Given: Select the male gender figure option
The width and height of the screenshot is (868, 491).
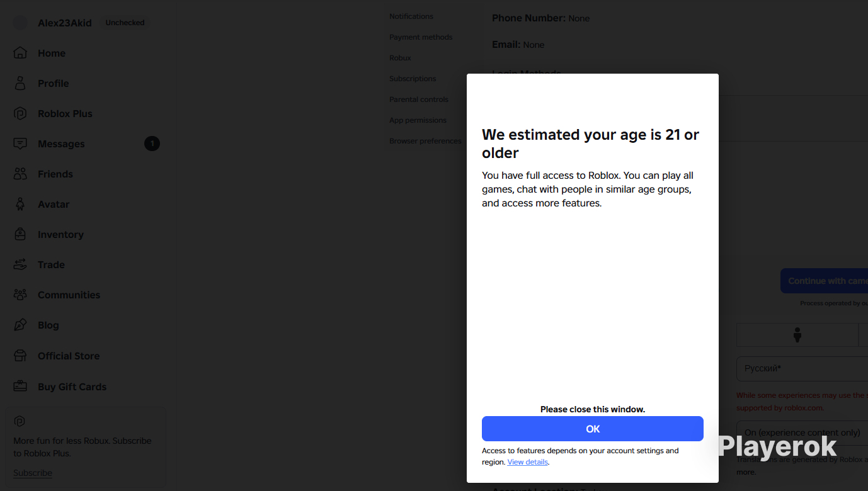Looking at the screenshot, I should point(797,335).
